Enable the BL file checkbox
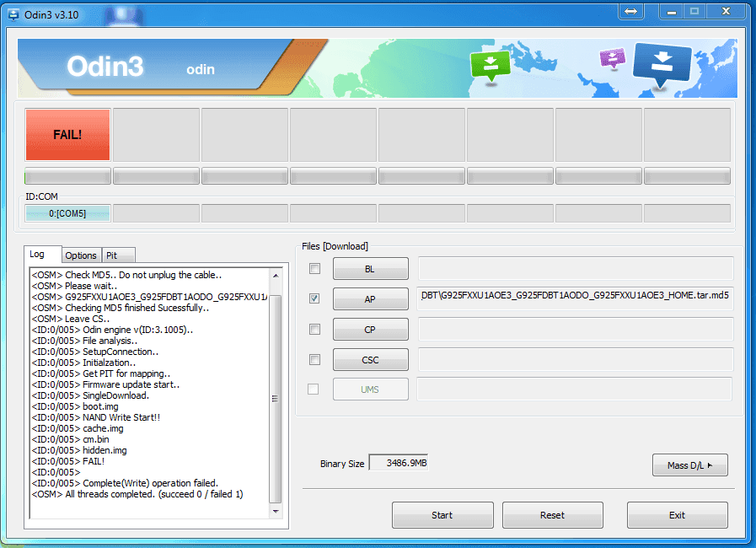 click(315, 269)
